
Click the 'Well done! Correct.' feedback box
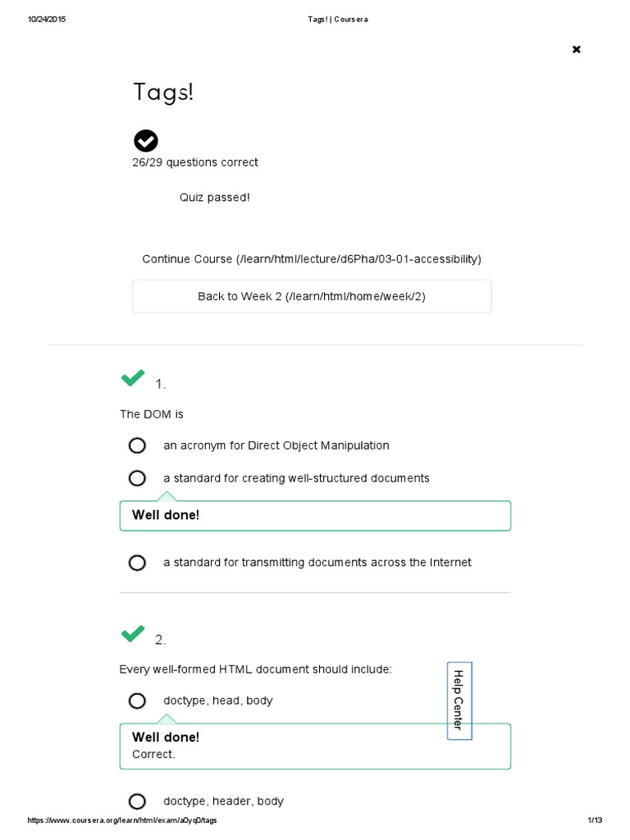point(315,746)
